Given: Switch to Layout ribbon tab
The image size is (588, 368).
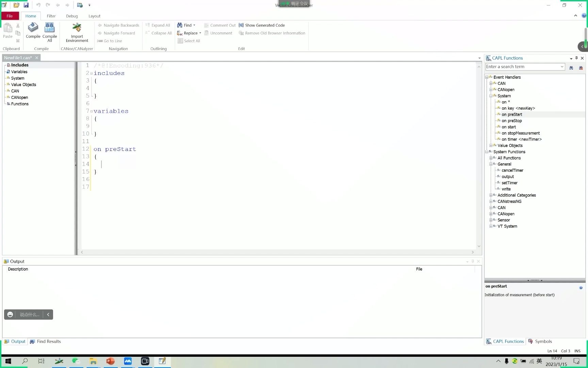Looking at the screenshot, I should [94, 16].
